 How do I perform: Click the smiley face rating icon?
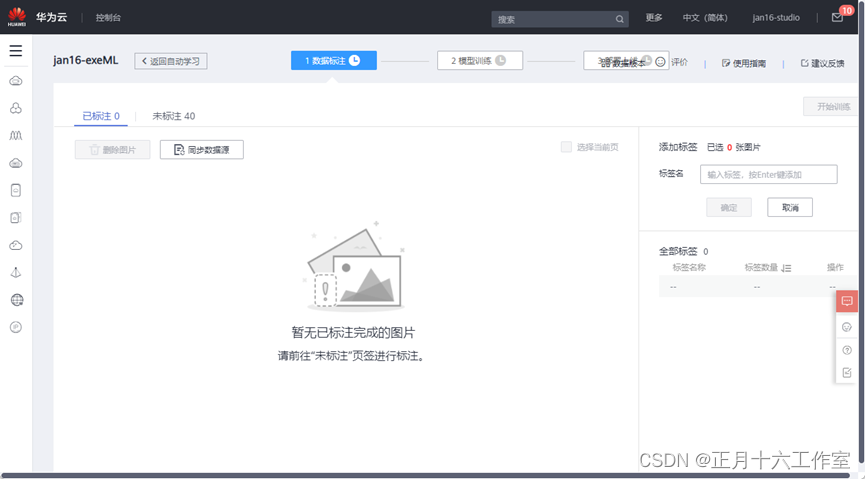660,62
